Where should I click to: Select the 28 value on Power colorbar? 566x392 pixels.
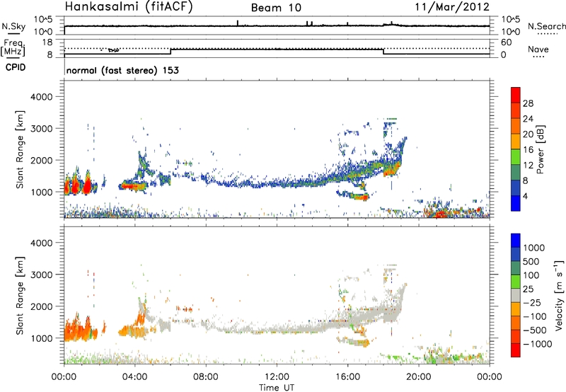click(528, 103)
